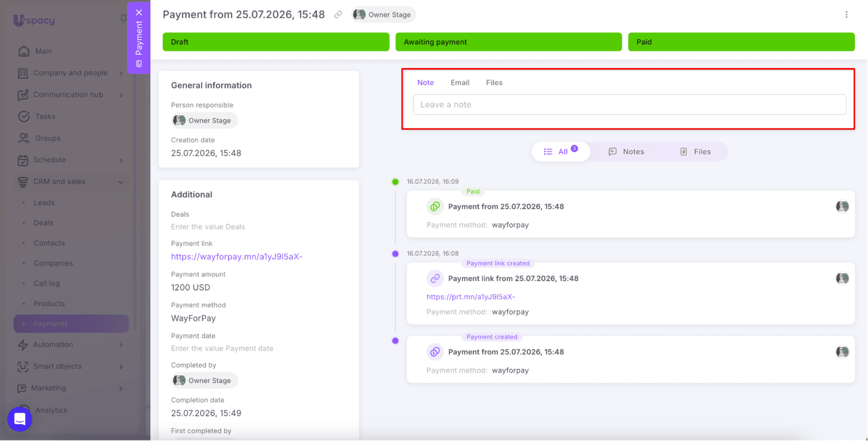Open Leads in CRM menu
Screen dimensions: 868x441
(x=44, y=203)
